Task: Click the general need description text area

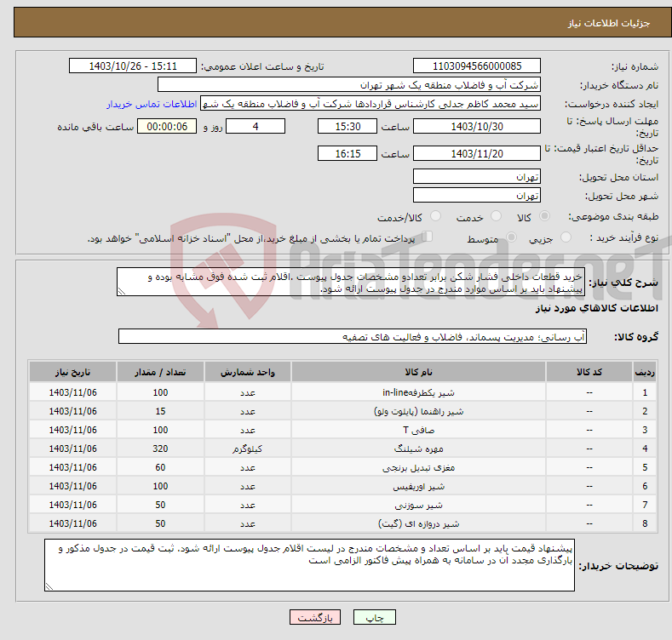Action: pyautogui.click(x=351, y=282)
